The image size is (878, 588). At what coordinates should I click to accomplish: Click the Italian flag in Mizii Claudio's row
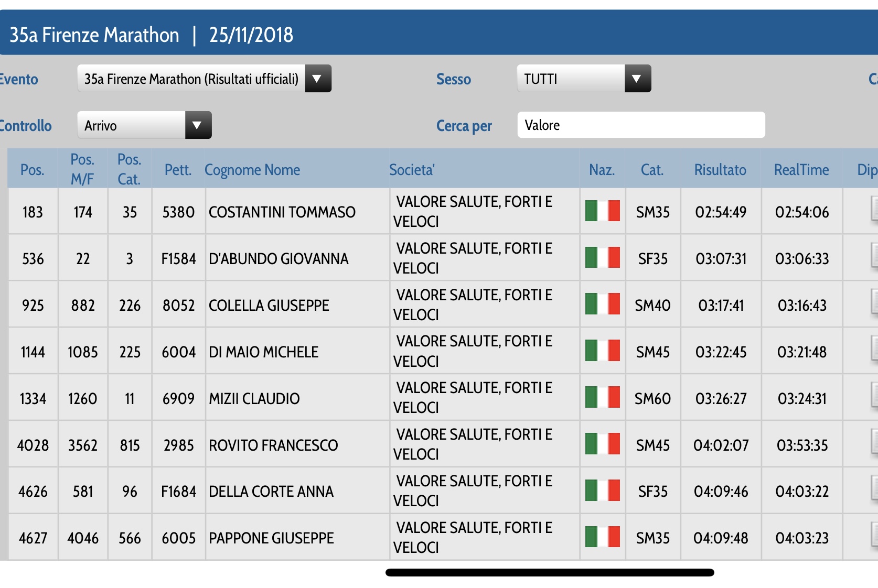pyautogui.click(x=602, y=398)
